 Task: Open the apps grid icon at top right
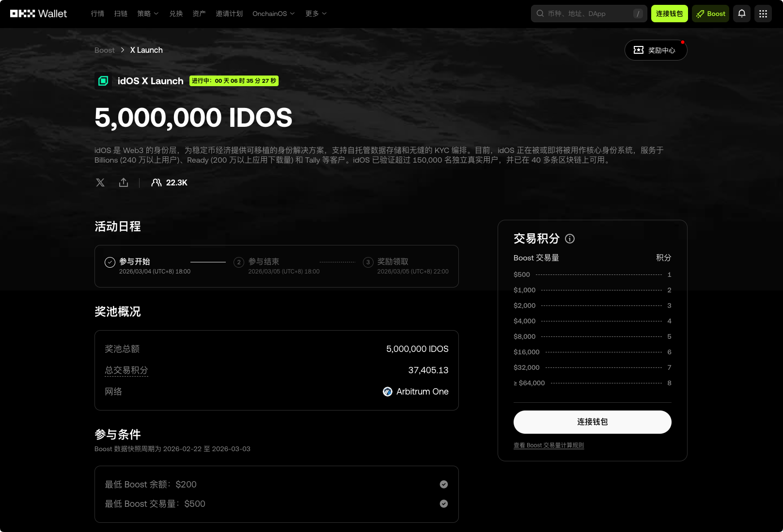point(763,14)
